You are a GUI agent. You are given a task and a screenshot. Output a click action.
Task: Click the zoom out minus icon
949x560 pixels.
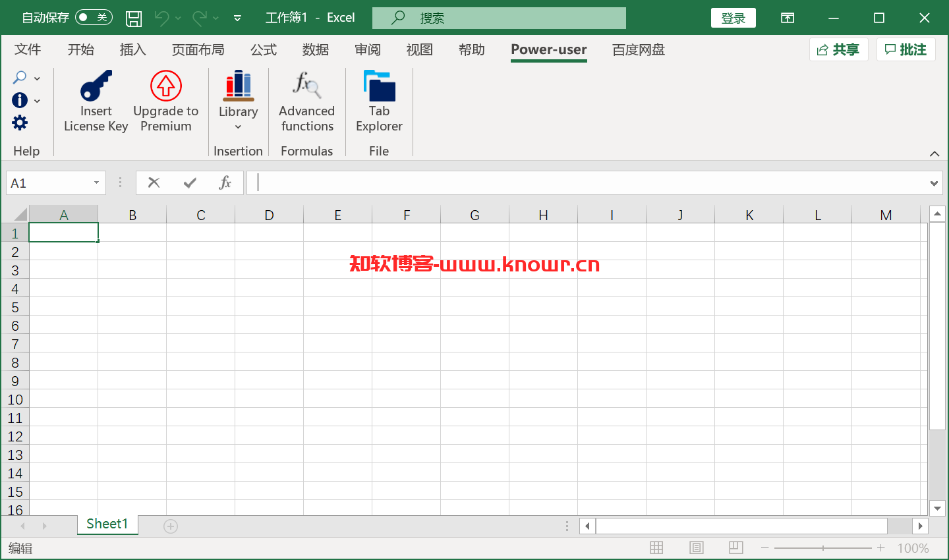(x=764, y=547)
